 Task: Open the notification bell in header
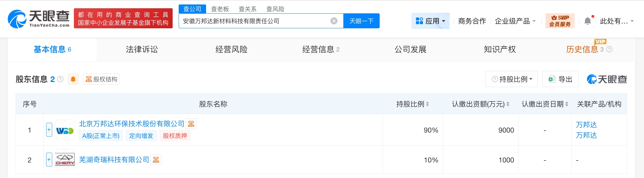[x=588, y=21]
